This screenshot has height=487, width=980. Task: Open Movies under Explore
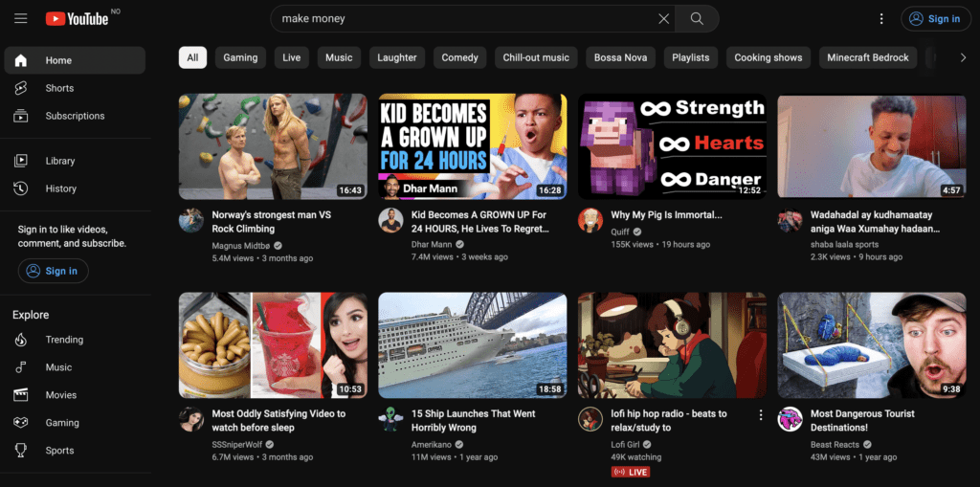coord(75,394)
